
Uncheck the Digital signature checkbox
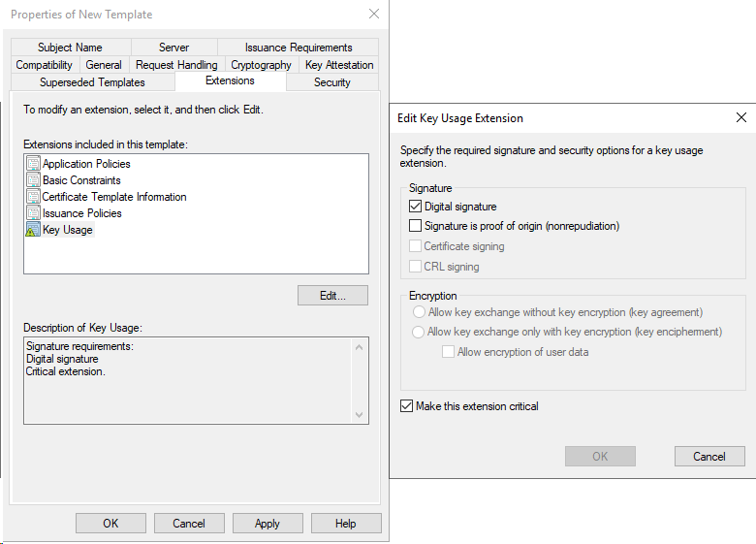[415, 207]
